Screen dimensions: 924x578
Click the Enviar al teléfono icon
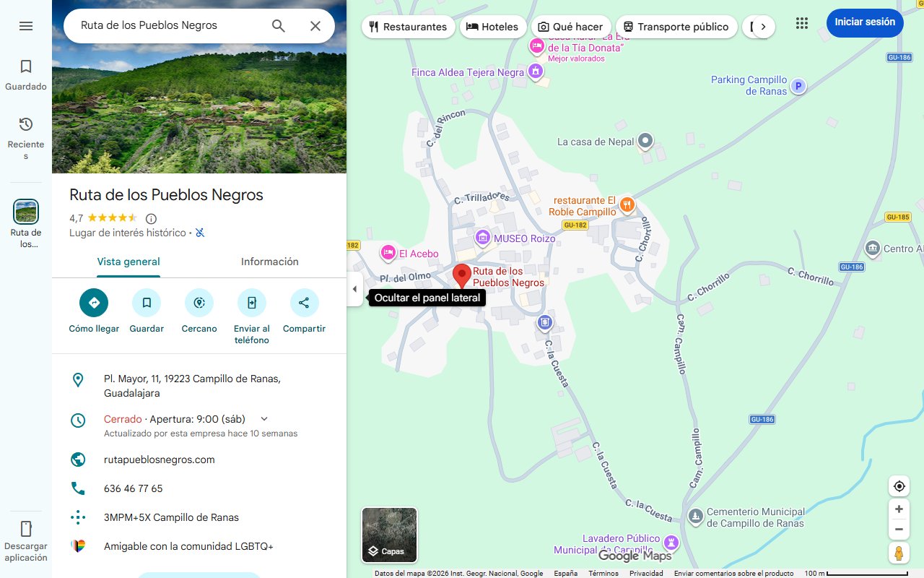pos(251,303)
